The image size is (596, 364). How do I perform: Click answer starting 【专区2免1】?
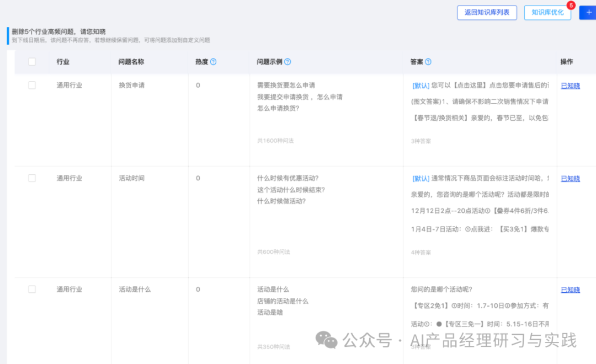pyautogui.click(x=480, y=306)
